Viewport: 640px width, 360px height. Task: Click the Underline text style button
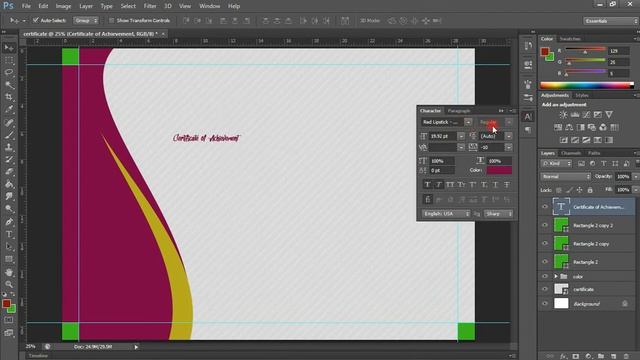tap(495, 185)
